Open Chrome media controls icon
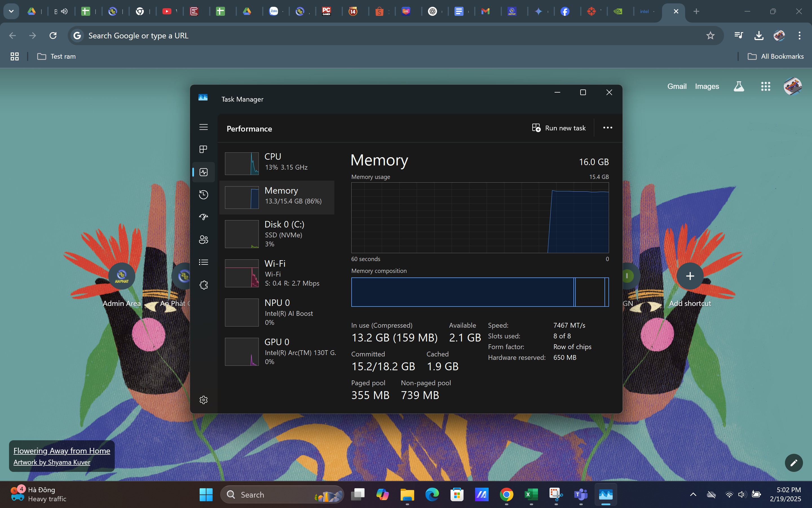Screen dimensions: 812x508 (738, 36)
